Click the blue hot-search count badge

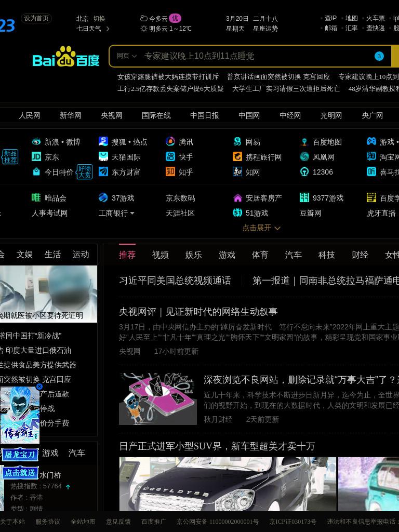[x=379, y=56]
